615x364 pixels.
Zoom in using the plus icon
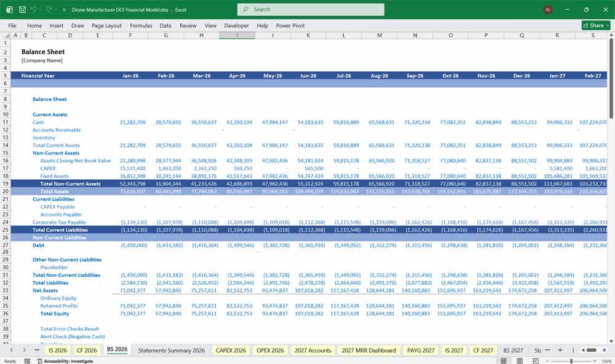(x=595, y=360)
